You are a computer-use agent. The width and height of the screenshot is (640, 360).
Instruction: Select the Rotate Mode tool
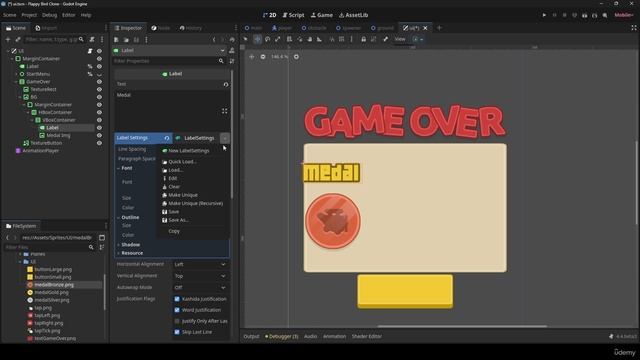coord(267,39)
